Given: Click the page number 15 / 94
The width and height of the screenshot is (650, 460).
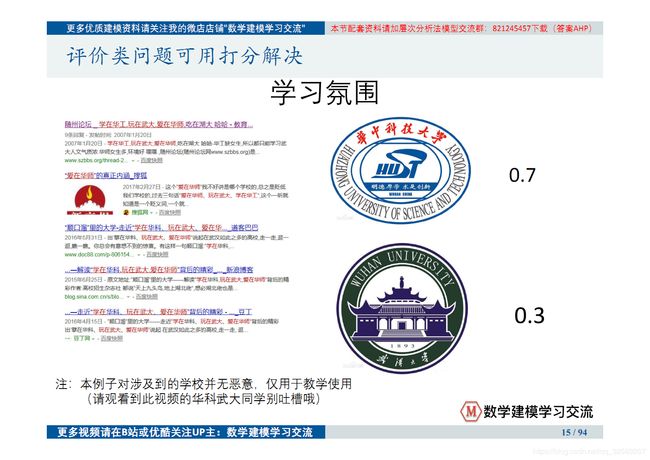Looking at the screenshot, I should [574, 432].
